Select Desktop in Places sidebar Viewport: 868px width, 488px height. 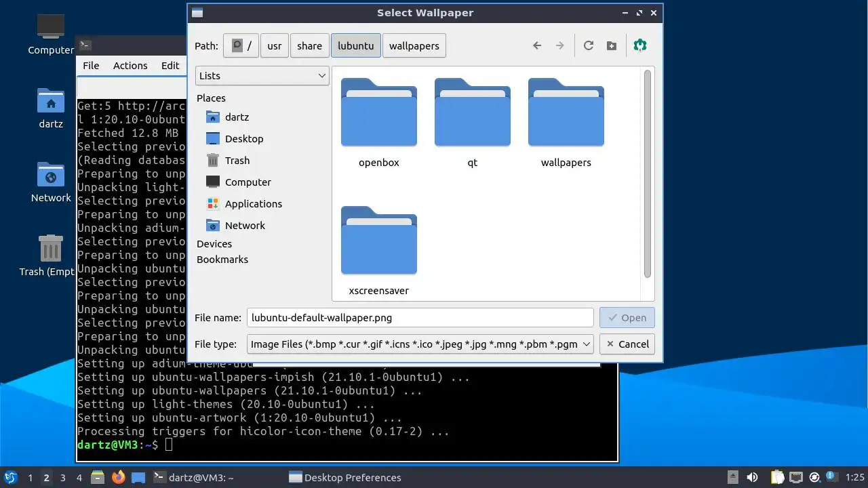235,139
